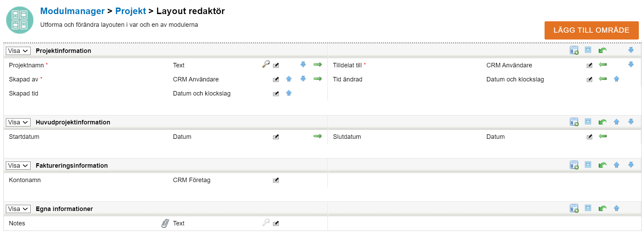Open the Visa dropdown for Faktureringsinformation

point(18,166)
